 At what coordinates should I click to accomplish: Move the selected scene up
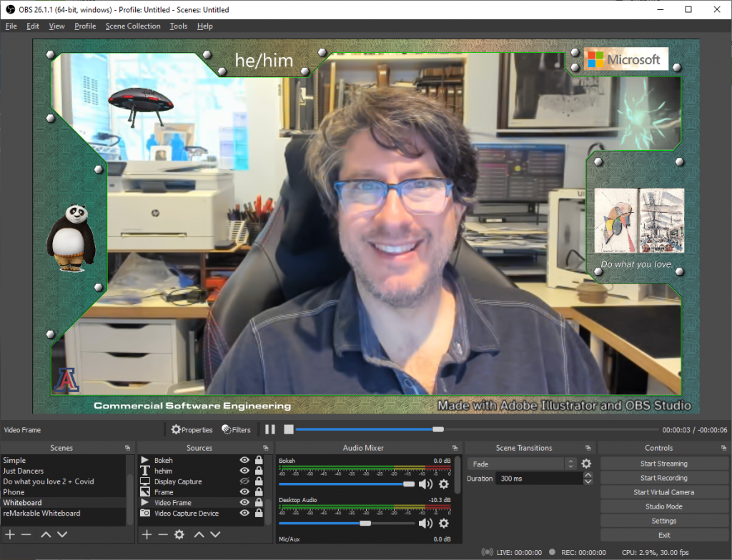(x=46, y=534)
